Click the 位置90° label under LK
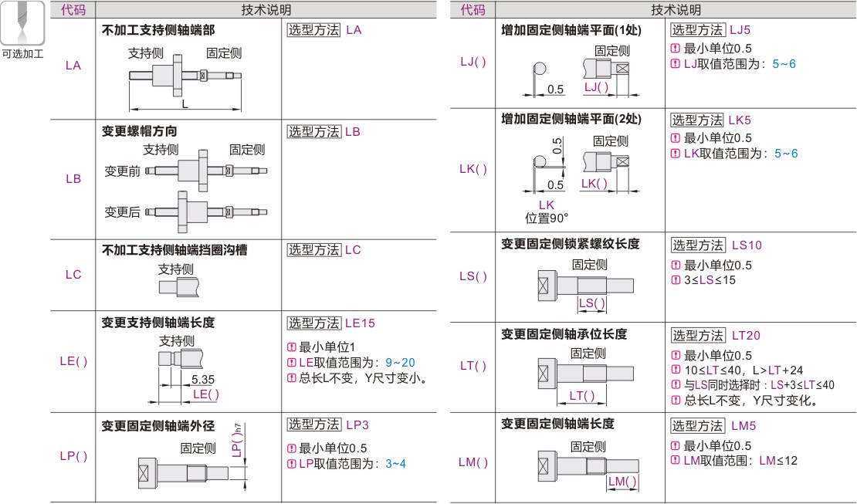The image size is (857, 504). [547, 218]
